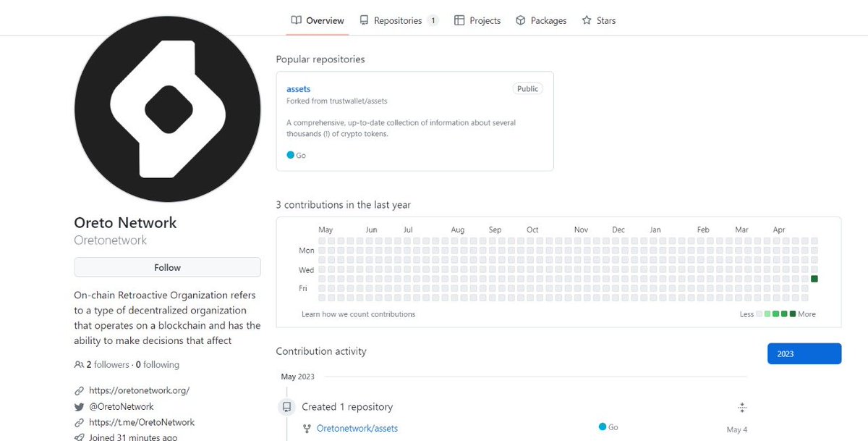Image resolution: width=868 pixels, height=441 pixels.
Task: Click the '3 contributions in the last year' heading
Action: coord(344,205)
